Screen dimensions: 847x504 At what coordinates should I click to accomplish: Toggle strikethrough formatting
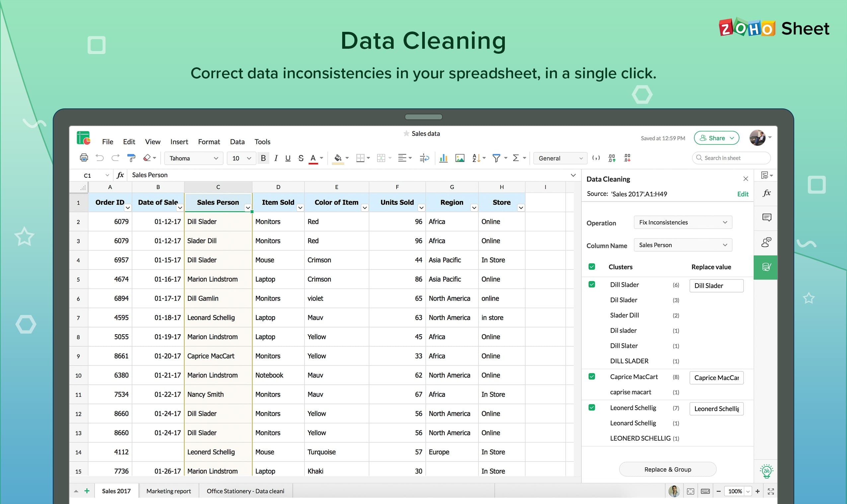pos(300,158)
